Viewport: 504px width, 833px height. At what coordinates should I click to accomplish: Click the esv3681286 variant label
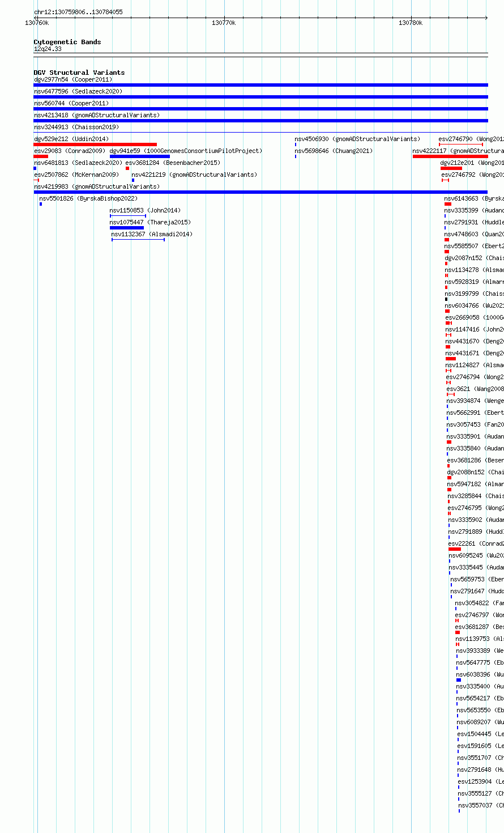475,460
